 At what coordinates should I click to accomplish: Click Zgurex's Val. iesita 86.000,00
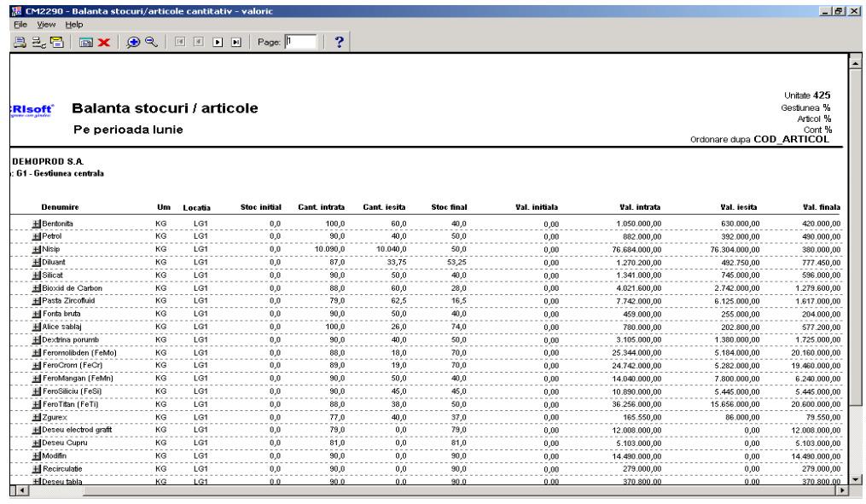pyautogui.click(x=742, y=417)
